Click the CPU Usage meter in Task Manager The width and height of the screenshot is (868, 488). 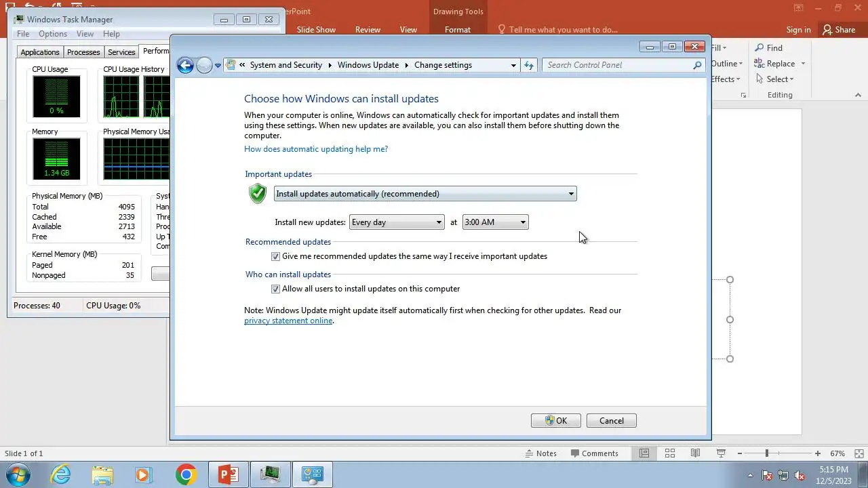[56, 96]
